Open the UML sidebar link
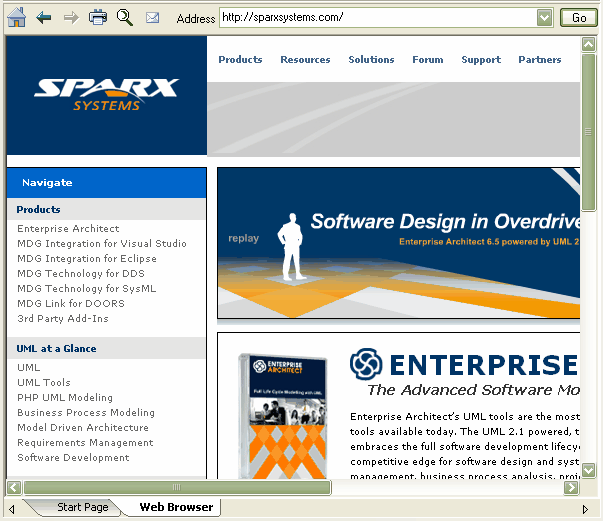Screen dimensions: 603x521 [x=29, y=367]
